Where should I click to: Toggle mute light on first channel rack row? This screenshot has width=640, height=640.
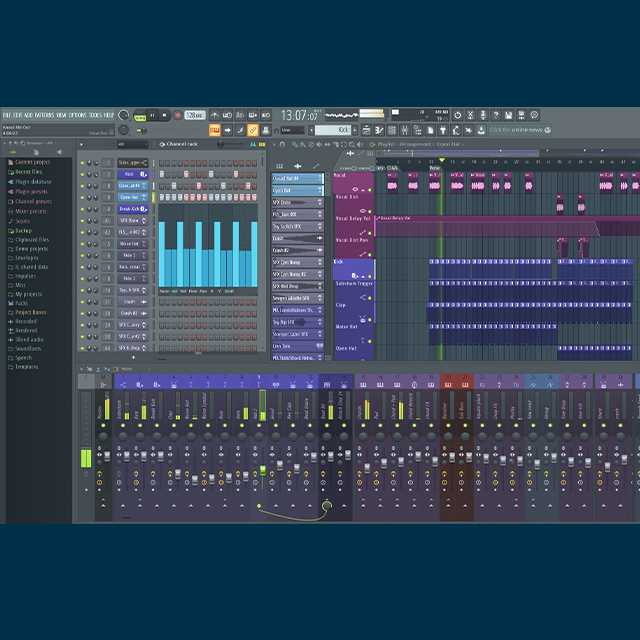82,162
